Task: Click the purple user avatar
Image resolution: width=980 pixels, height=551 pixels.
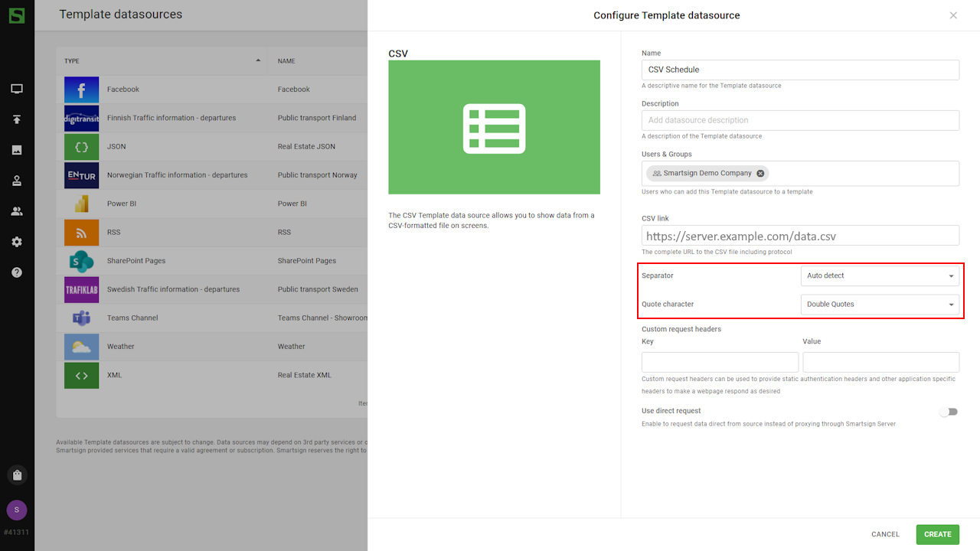Action: (x=17, y=510)
